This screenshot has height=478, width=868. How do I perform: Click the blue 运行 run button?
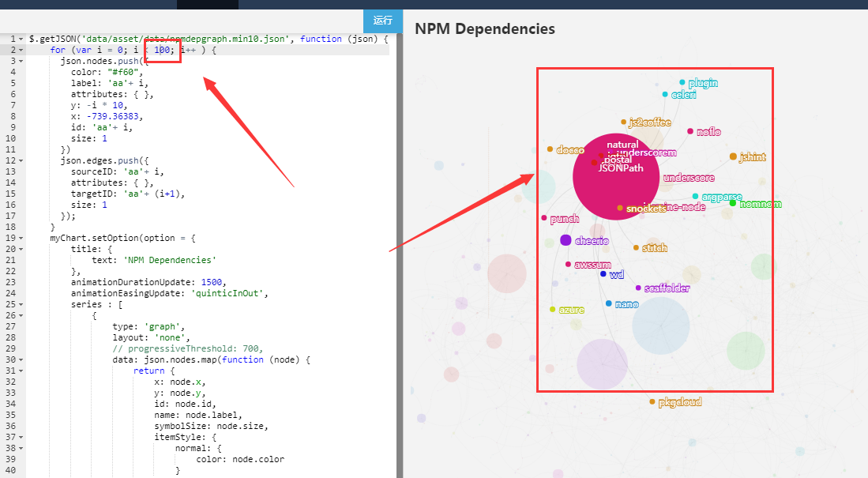pyautogui.click(x=382, y=21)
